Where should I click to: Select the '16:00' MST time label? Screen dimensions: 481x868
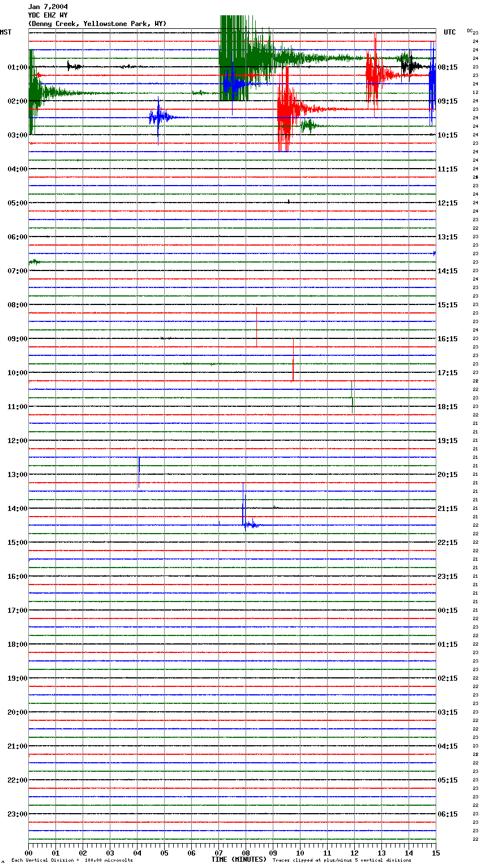18,577
